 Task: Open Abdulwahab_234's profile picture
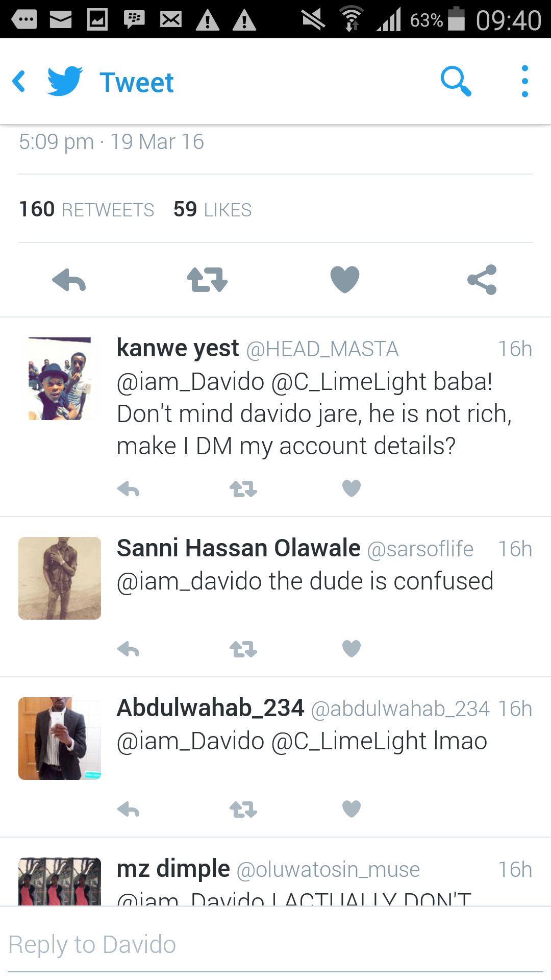(x=60, y=739)
